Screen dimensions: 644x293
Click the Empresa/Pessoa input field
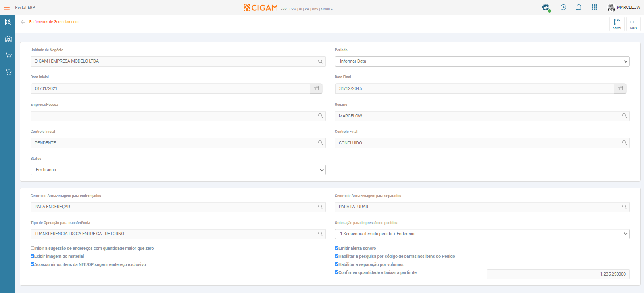pyautogui.click(x=173, y=116)
